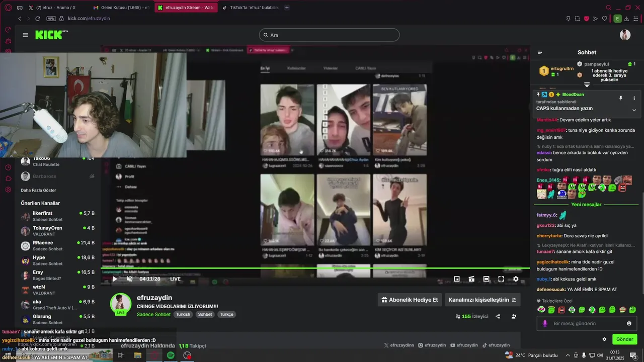Select the Turkish tag
The width and height of the screenshot is (644, 362).
(x=183, y=314)
